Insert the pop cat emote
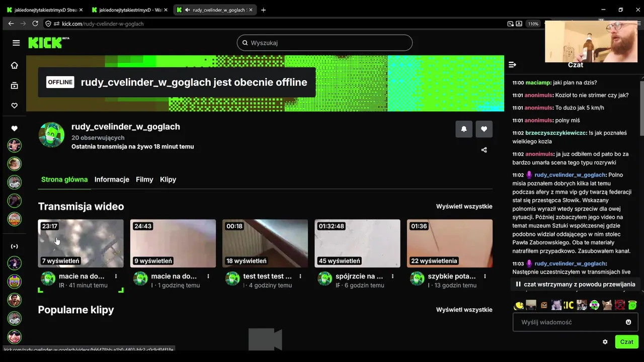This screenshot has width=644, height=362. [x=607, y=305]
